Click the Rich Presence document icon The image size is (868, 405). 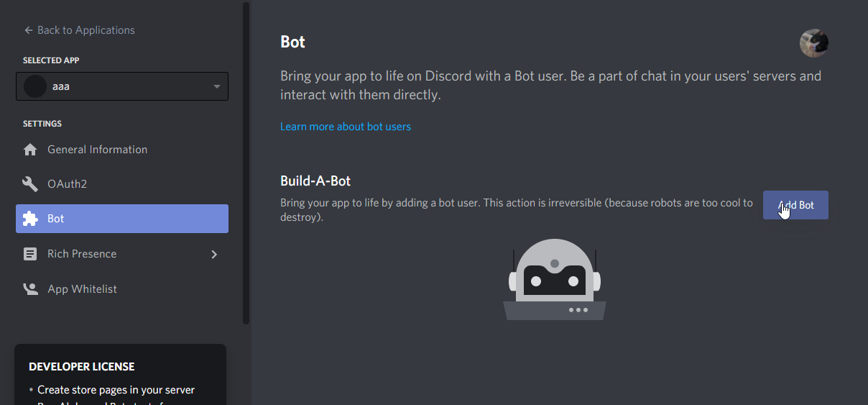click(30, 254)
